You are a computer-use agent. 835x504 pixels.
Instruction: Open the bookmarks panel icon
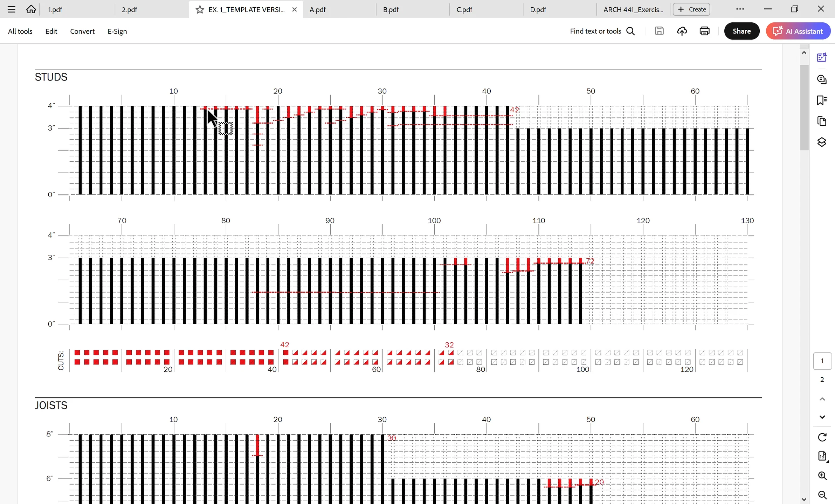pyautogui.click(x=822, y=100)
